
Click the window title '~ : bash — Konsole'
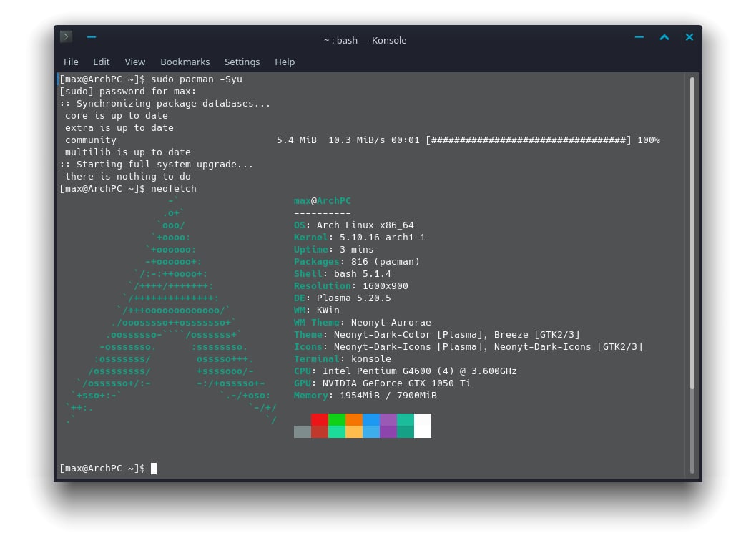tap(365, 41)
